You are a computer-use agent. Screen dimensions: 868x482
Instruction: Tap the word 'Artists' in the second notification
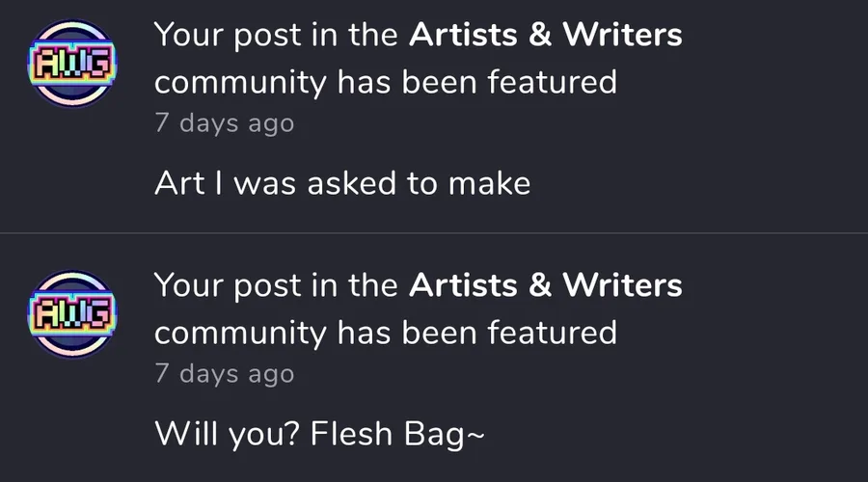(463, 285)
